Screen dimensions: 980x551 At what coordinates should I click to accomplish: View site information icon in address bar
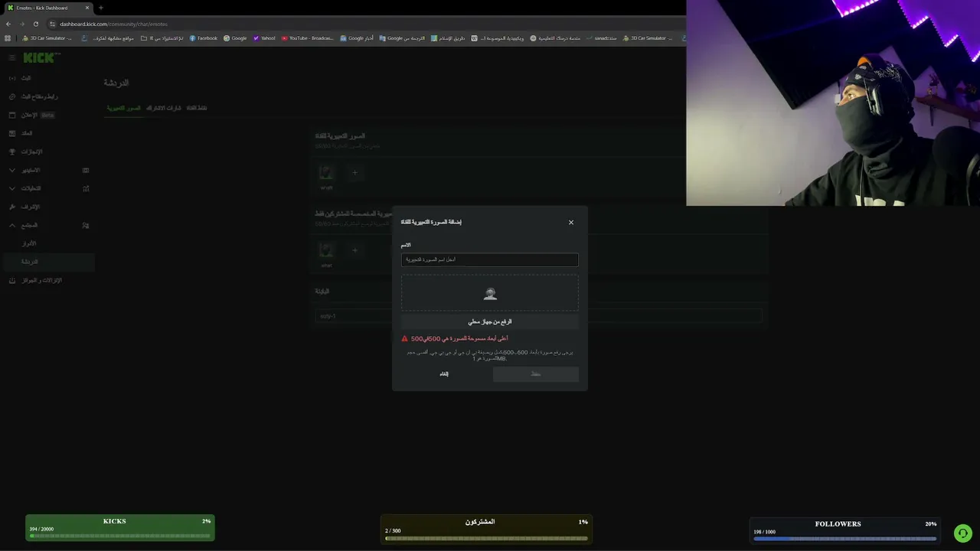pos(53,24)
